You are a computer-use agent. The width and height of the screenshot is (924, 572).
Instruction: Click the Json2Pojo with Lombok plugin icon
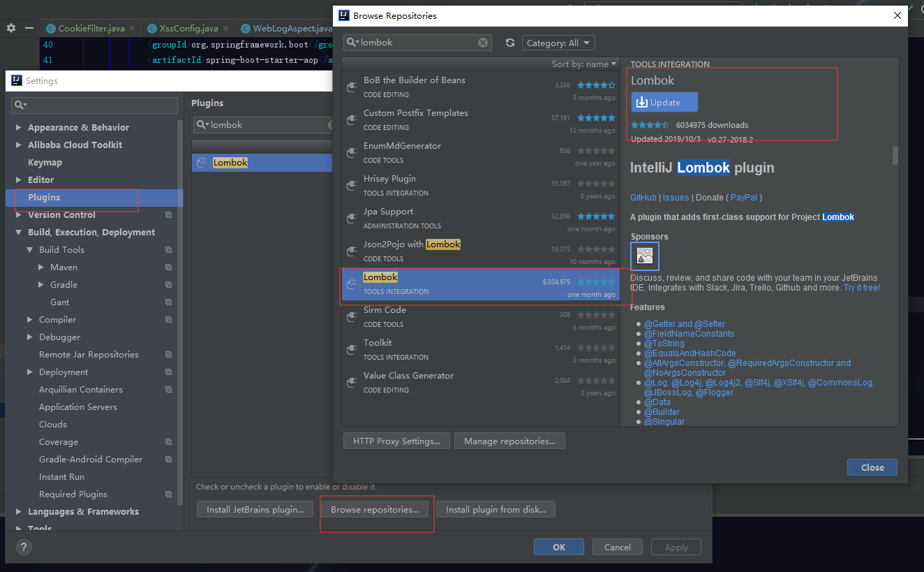tap(352, 251)
